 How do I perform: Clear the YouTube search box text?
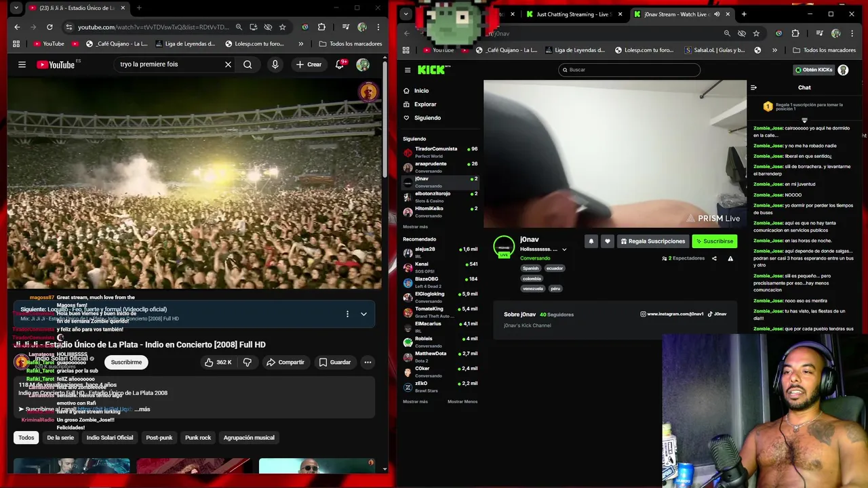pyautogui.click(x=228, y=64)
